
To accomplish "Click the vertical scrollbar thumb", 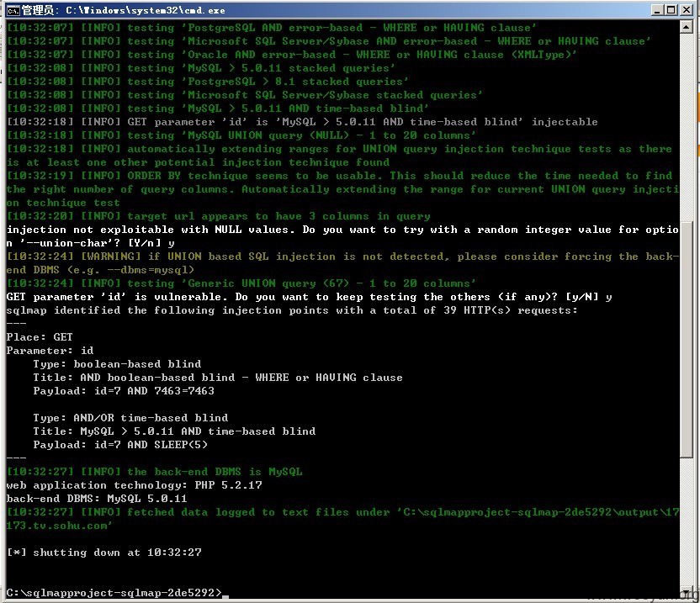I will [686, 339].
